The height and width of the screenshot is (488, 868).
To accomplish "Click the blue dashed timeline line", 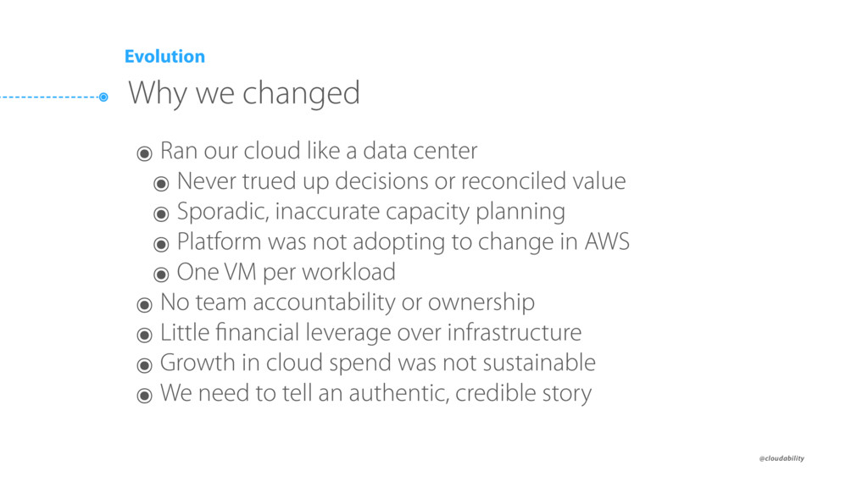I will (50, 97).
